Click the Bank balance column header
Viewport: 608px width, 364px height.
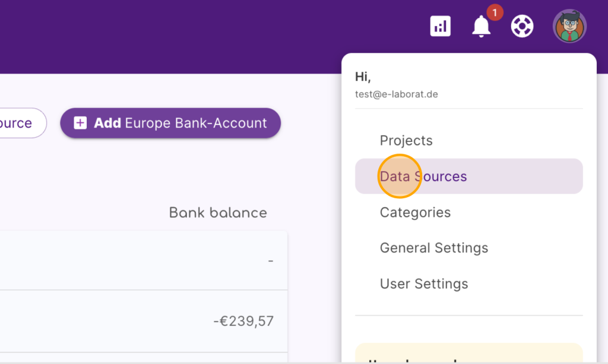218,213
